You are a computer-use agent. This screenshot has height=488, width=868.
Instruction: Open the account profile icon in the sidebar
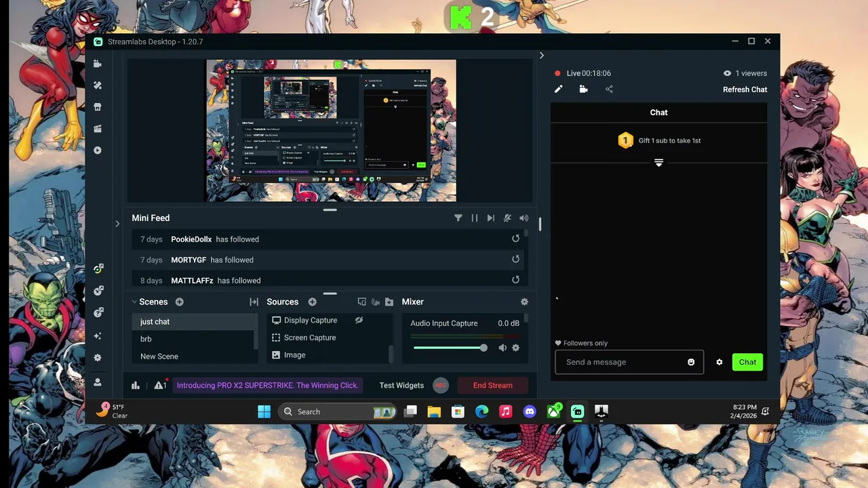[98, 382]
